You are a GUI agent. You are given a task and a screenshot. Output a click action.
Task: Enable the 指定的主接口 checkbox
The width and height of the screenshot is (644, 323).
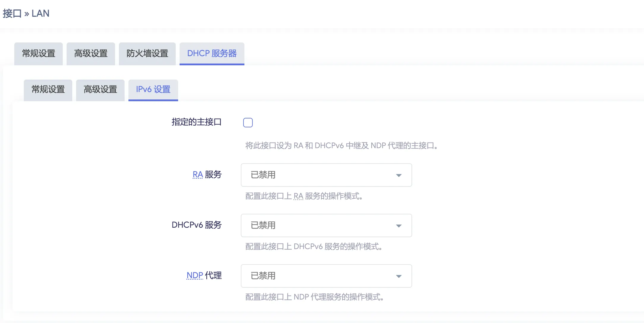pos(248,123)
